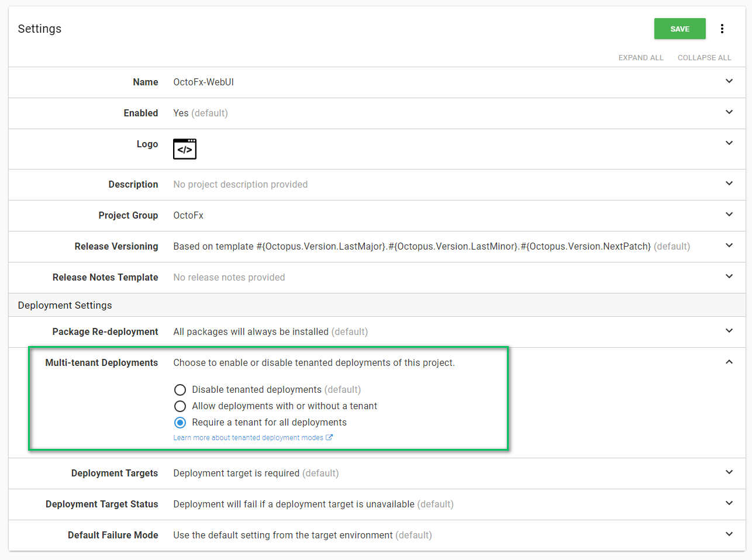Open Learn more about tenanted deployment modes

(248, 438)
